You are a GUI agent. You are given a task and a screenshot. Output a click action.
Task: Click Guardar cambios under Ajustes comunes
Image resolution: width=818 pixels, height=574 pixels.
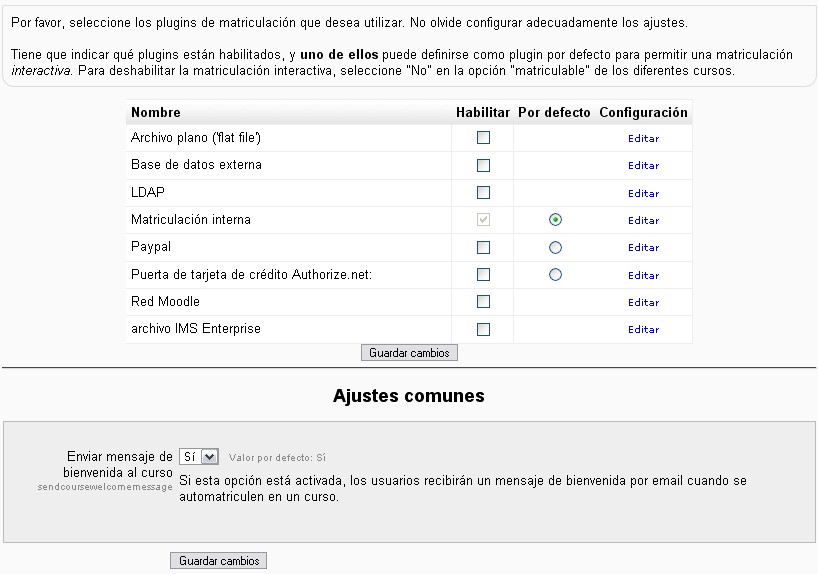[x=218, y=561]
